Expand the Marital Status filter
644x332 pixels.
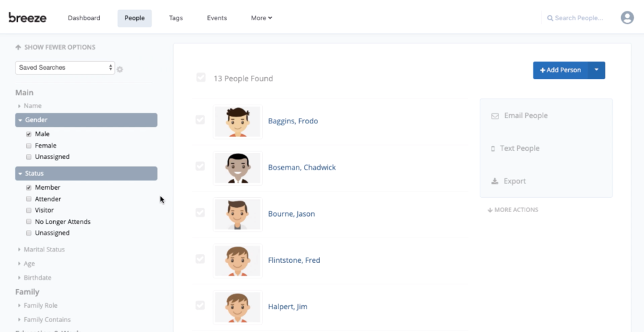tap(41, 250)
